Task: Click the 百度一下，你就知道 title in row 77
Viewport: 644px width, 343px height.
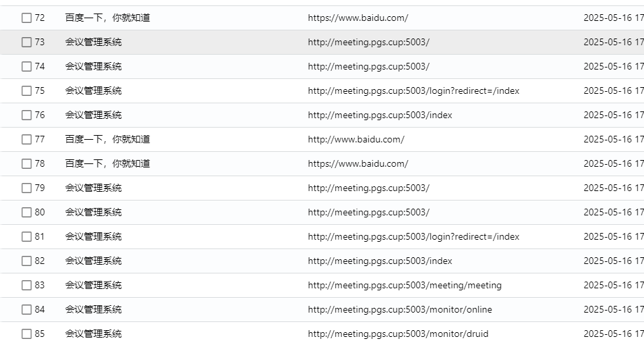Action: coord(108,139)
